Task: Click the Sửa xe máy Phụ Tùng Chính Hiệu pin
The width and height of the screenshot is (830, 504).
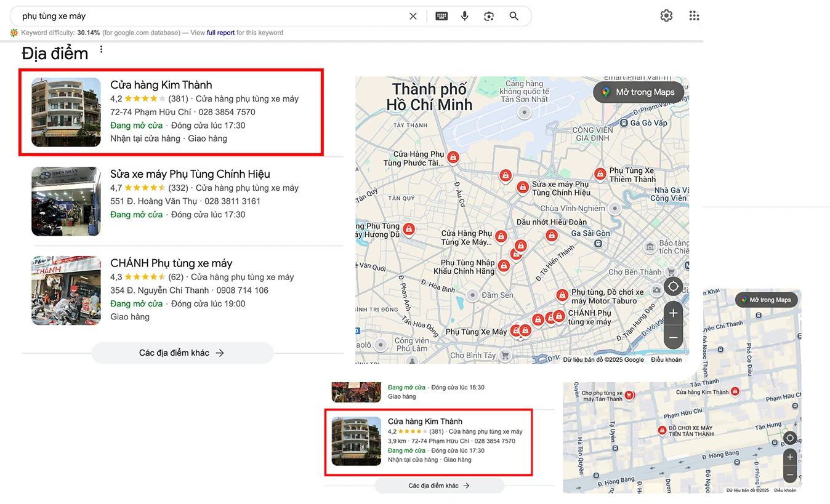Action: tap(523, 187)
